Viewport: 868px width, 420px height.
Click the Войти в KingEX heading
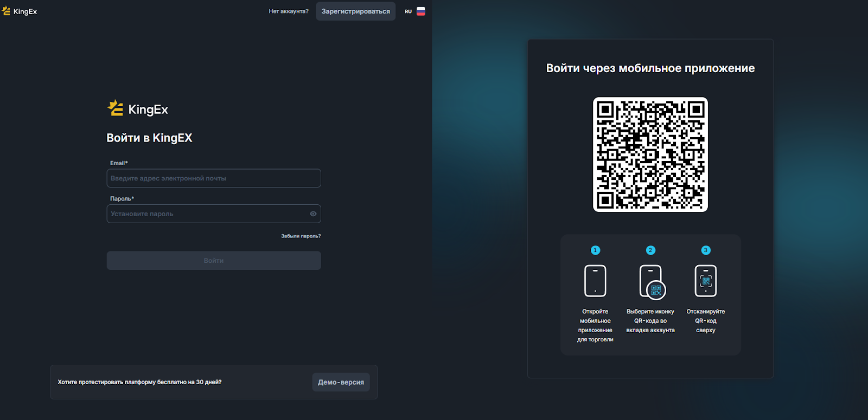(149, 138)
